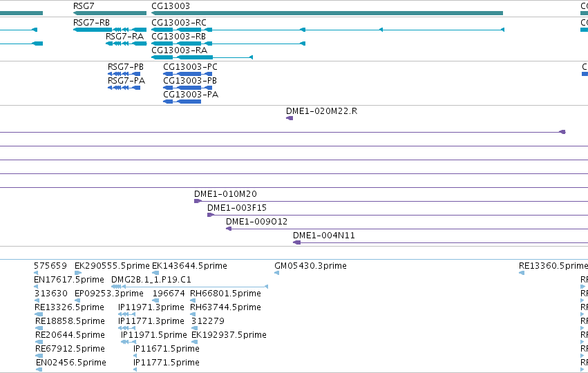Viewport: 588px width, 373px height.
Task: Select the CG13003-PB protein feature
Action: (187, 88)
